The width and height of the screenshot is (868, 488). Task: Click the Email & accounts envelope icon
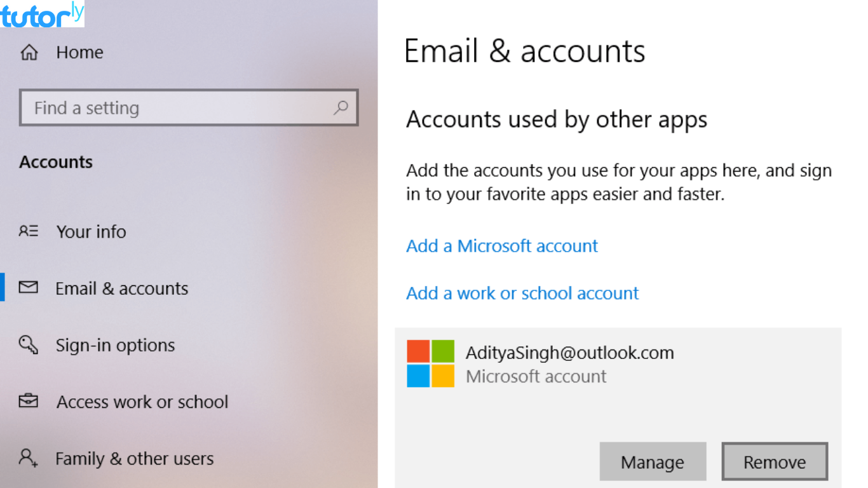coord(29,288)
